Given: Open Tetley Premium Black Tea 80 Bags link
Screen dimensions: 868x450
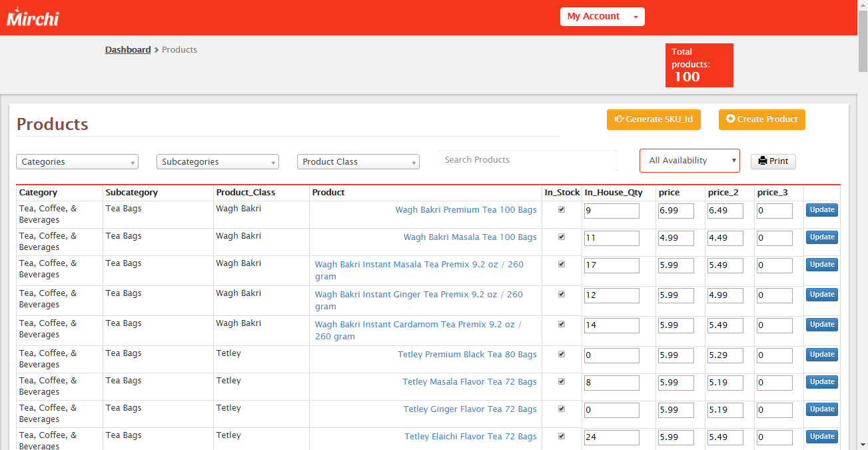Looking at the screenshot, I should 468,355.
